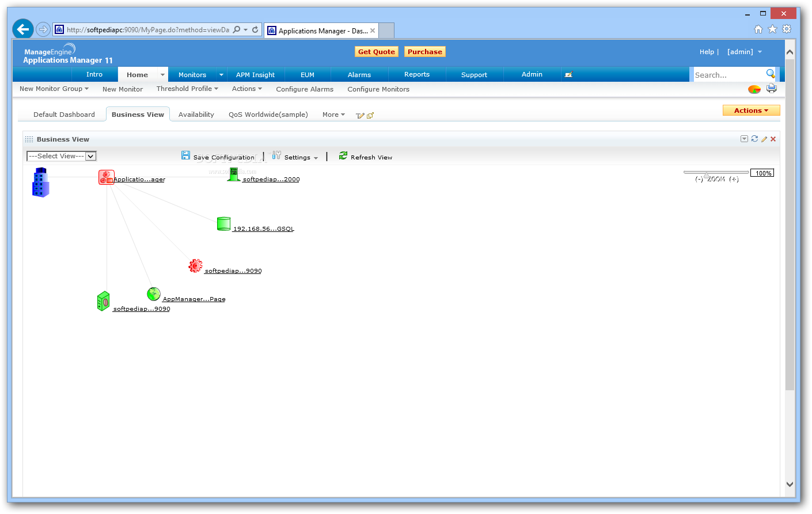Open the Support tab

click(x=475, y=75)
